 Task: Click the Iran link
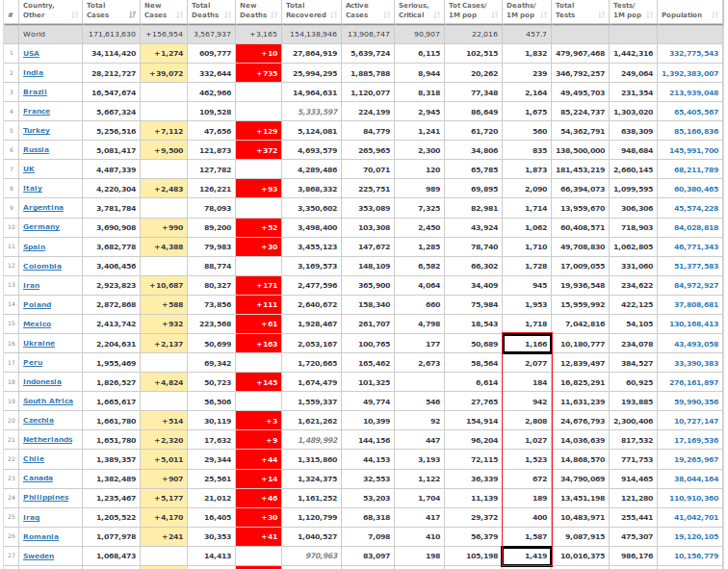tap(31, 285)
